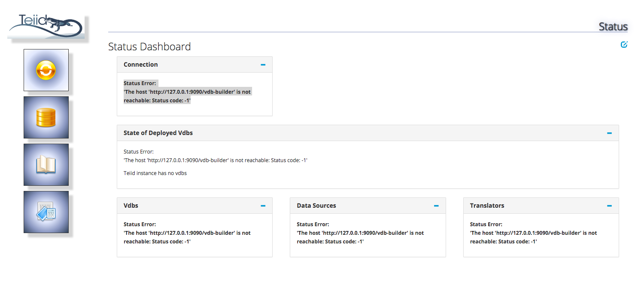Click the Translators panel title
This screenshot has height=292, width=644.
tap(487, 206)
